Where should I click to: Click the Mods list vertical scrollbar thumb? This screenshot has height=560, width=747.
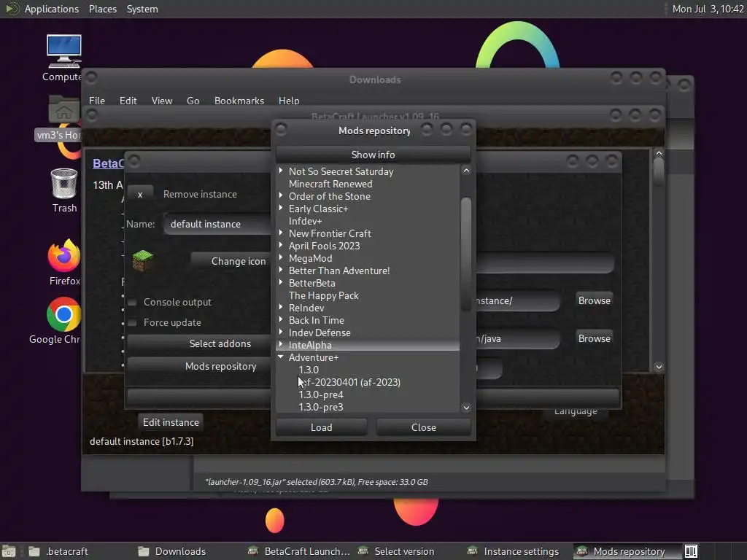pos(466,254)
